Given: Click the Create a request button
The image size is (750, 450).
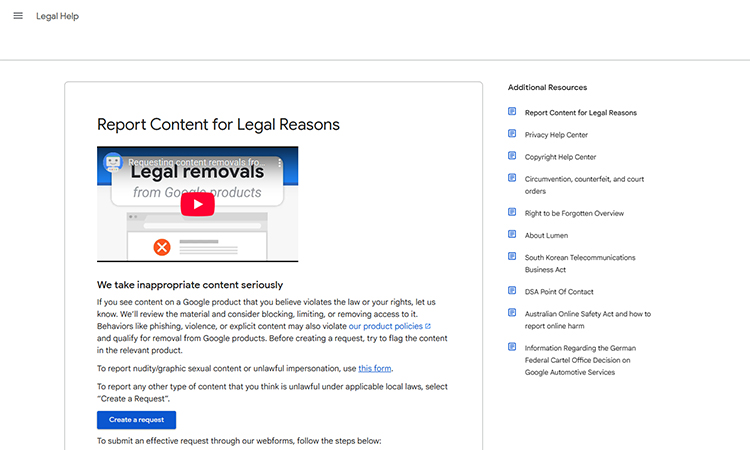Looking at the screenshot, I should (x=136, y=420).
